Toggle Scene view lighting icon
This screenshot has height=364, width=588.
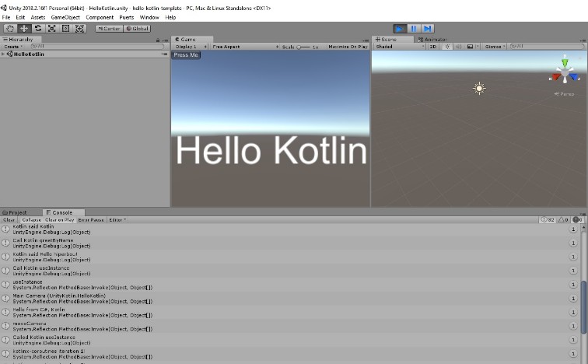(447, 47)
